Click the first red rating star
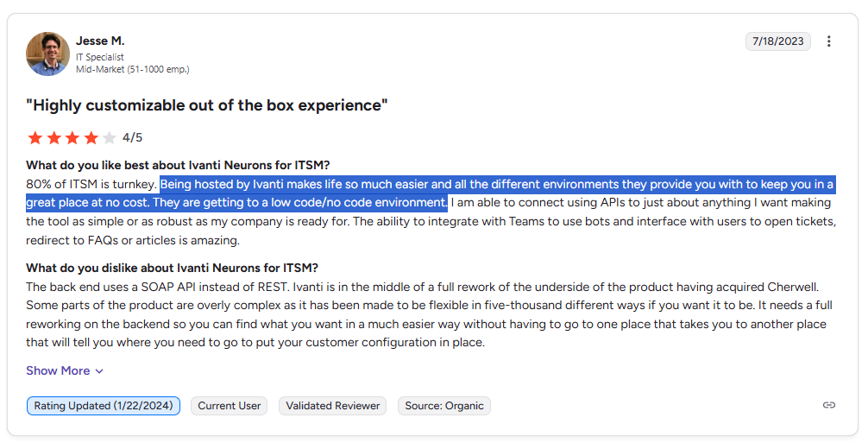This screenshot has width=868, height=443. point(35,137)
